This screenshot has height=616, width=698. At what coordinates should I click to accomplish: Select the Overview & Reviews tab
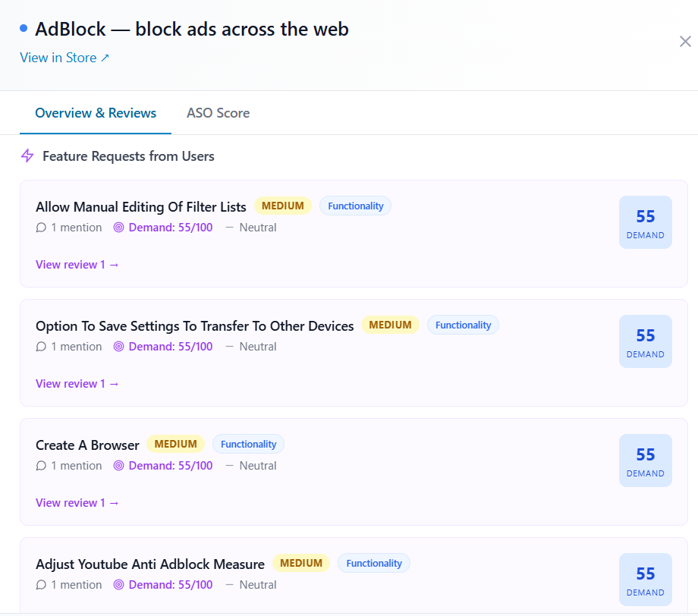pos(96,113)
